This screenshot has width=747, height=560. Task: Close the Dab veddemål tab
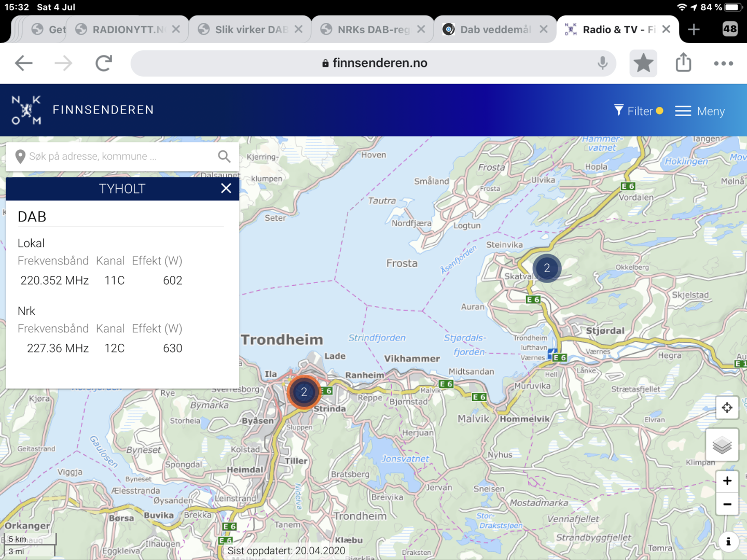544,30
